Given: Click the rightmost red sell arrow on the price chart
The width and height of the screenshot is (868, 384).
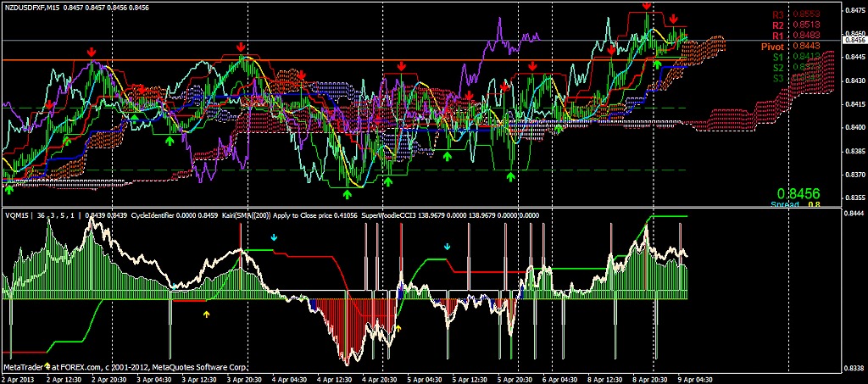Looking at the screenshot, I should click(x=673, y=19).
